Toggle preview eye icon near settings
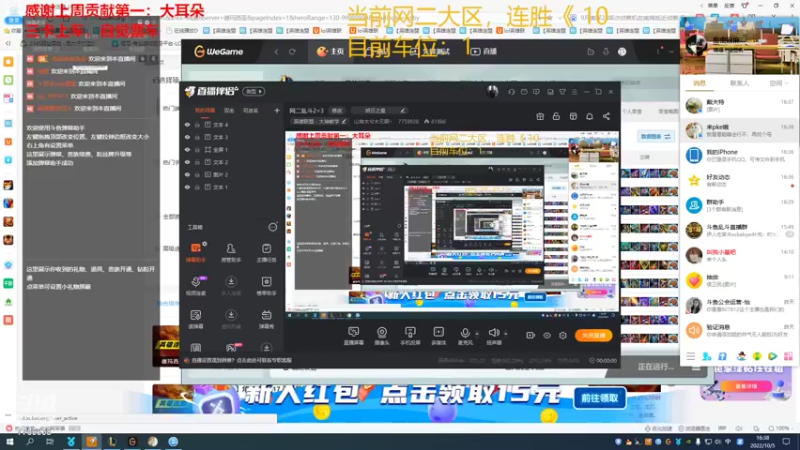 [546, 335]
